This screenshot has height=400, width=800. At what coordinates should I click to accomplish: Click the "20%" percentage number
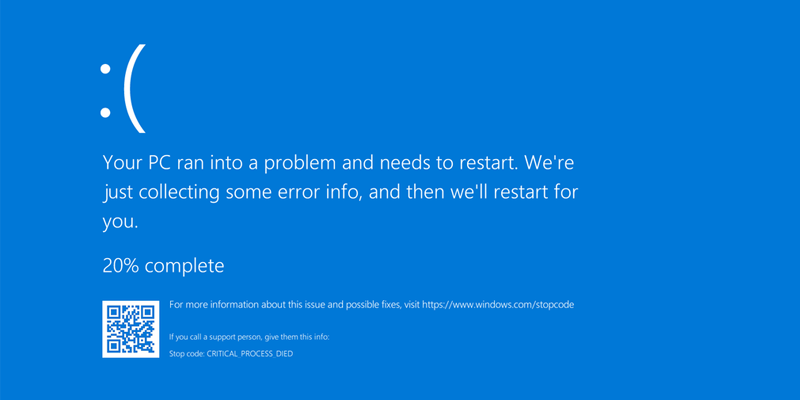tap(121, 266)
